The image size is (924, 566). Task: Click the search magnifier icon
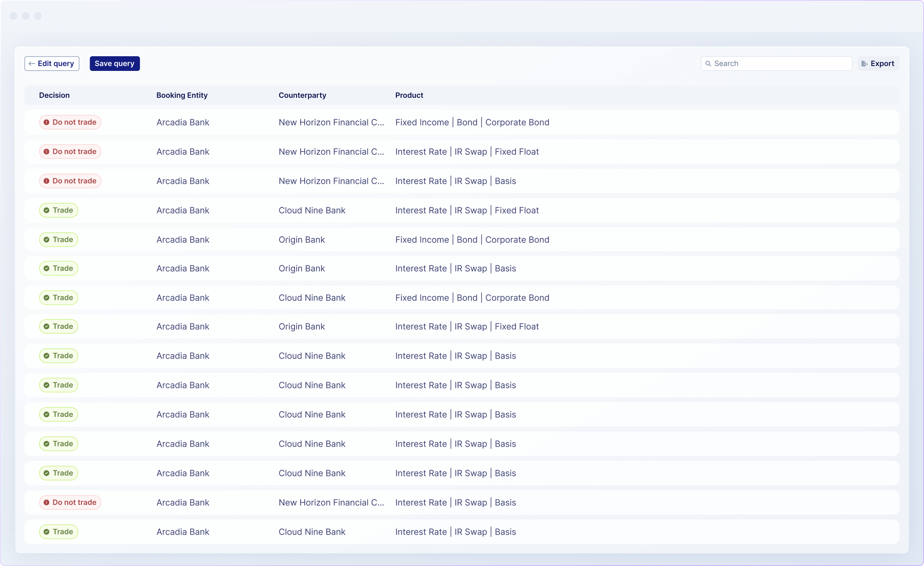point(708,64)
